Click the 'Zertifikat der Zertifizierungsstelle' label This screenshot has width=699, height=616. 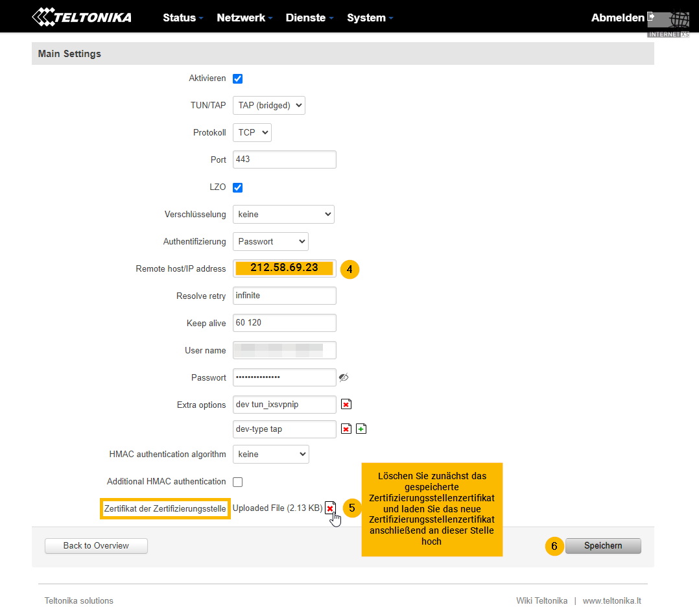(165, 508)
